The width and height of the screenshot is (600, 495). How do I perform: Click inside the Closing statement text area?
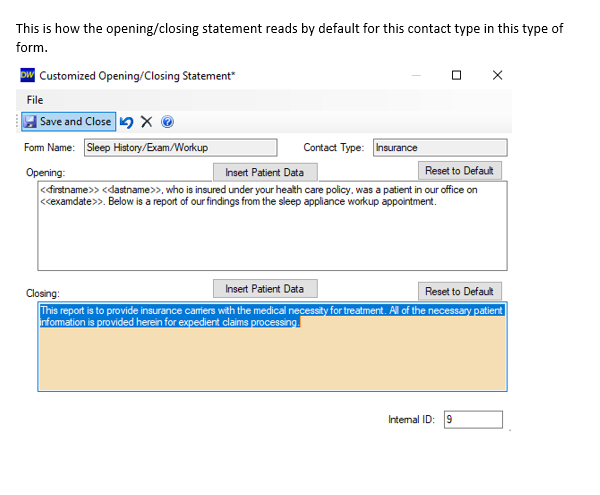click(x=272, y=347)
